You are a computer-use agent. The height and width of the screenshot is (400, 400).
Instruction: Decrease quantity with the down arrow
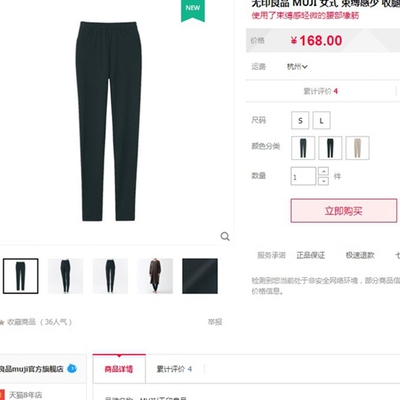tap(323, 181)
